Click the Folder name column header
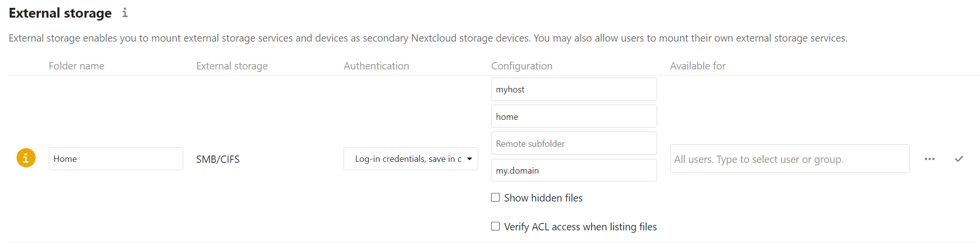The width and height of the screenshot is (980, 245). click(77, 66)
